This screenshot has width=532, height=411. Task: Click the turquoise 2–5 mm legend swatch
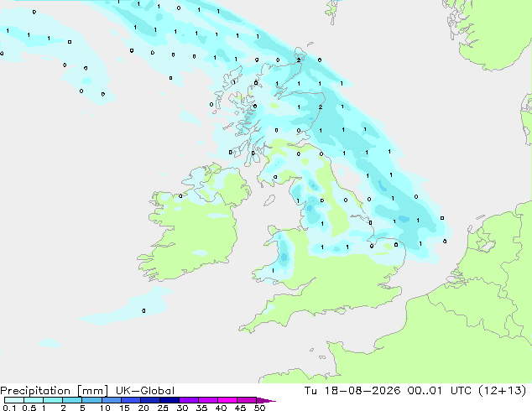(72, 400)
